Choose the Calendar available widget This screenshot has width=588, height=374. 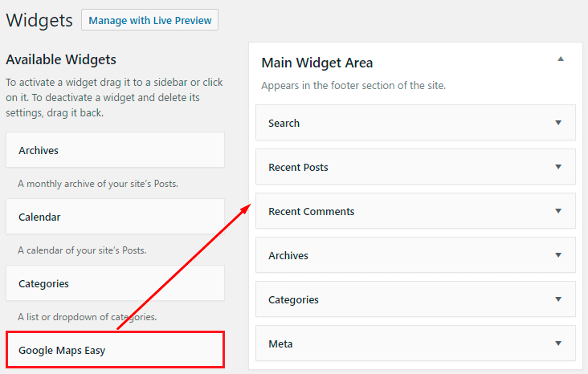(x=115, y=217)
